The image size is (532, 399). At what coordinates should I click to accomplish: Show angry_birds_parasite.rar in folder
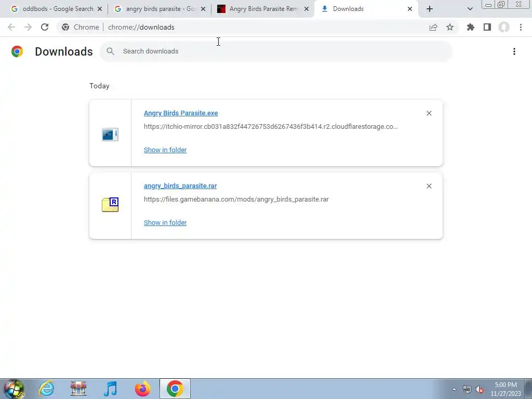pyautogui.click(x=165, y=222)
